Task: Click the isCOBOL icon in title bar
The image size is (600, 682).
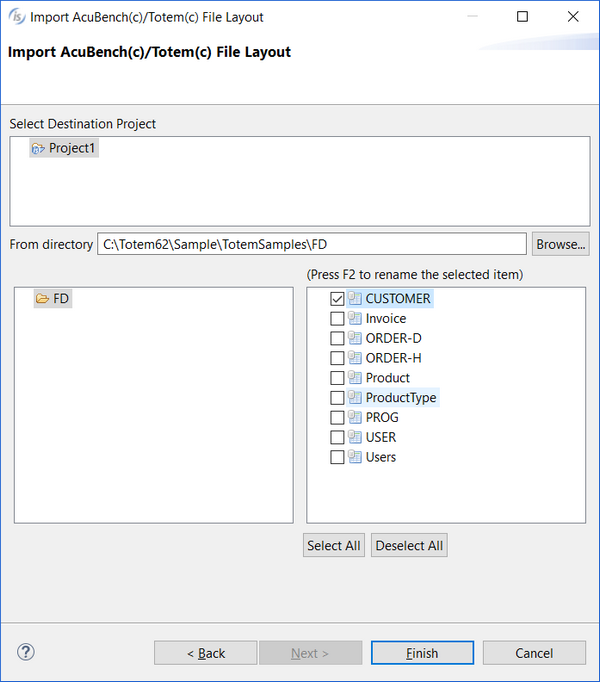Action: [17, 17]
